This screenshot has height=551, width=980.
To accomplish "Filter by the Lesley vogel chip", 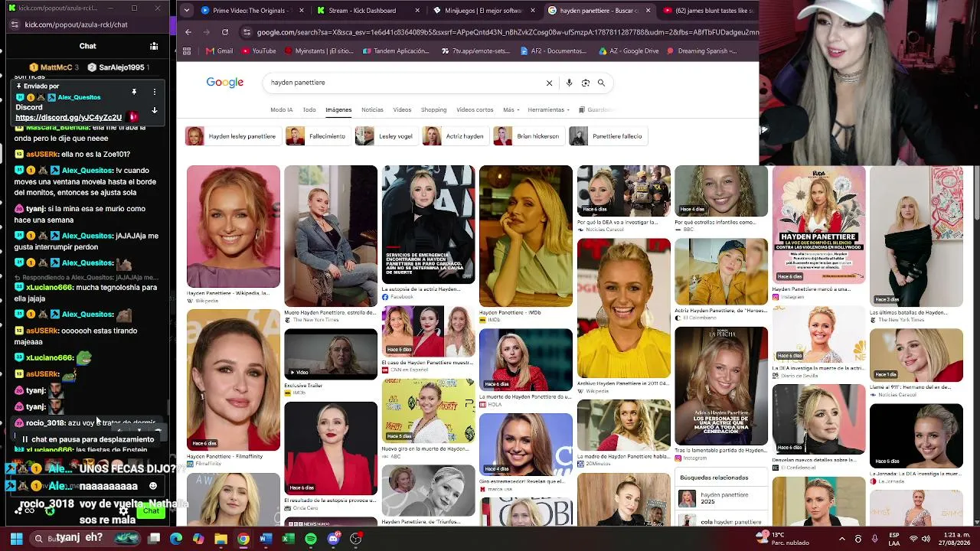I will click(386, 136).
